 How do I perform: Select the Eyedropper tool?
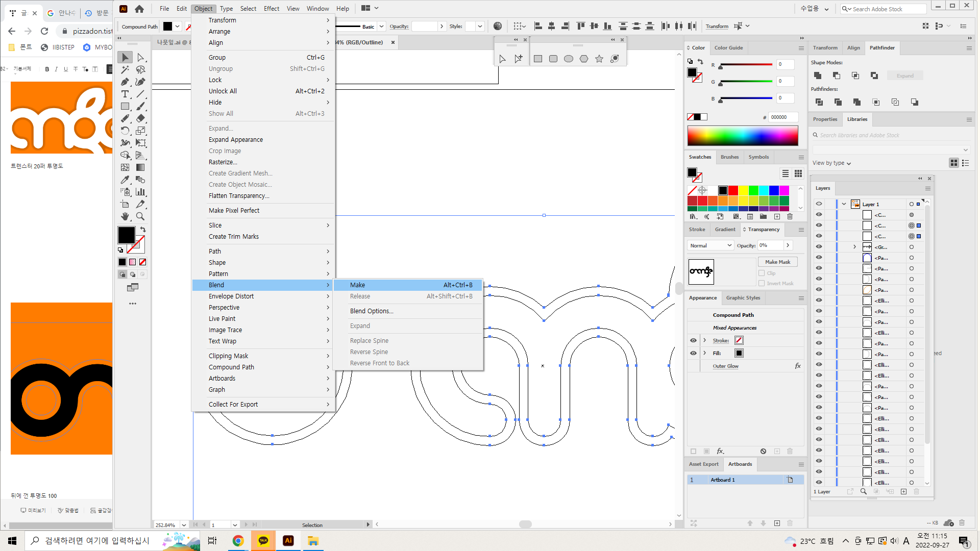(125, 180)
